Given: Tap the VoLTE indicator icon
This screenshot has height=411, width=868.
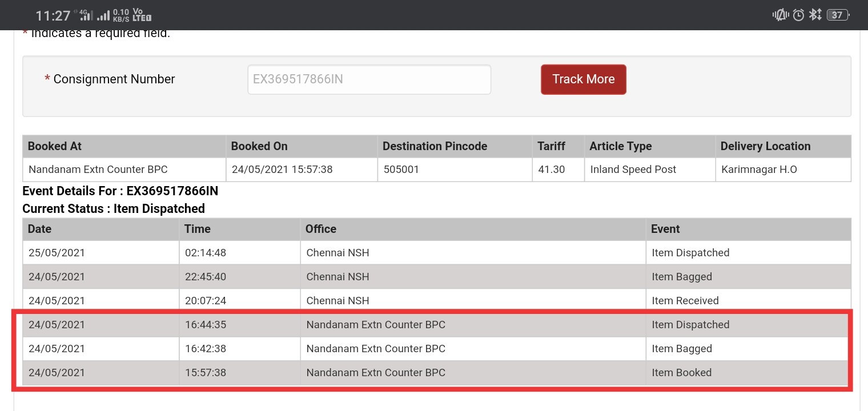Looking at the screenshot, I should pos(141,15).
